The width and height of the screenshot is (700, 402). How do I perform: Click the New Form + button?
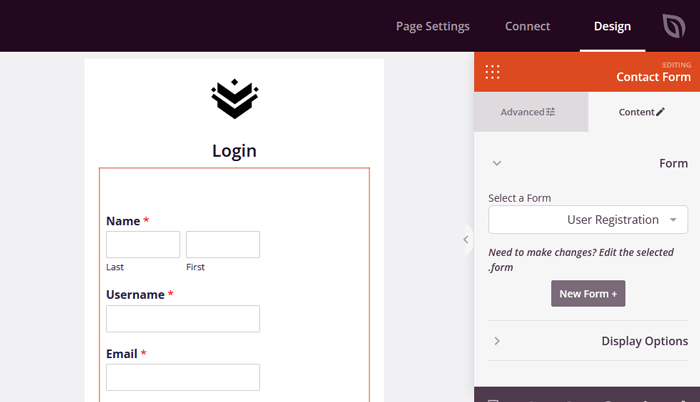[x=588, y=293]
